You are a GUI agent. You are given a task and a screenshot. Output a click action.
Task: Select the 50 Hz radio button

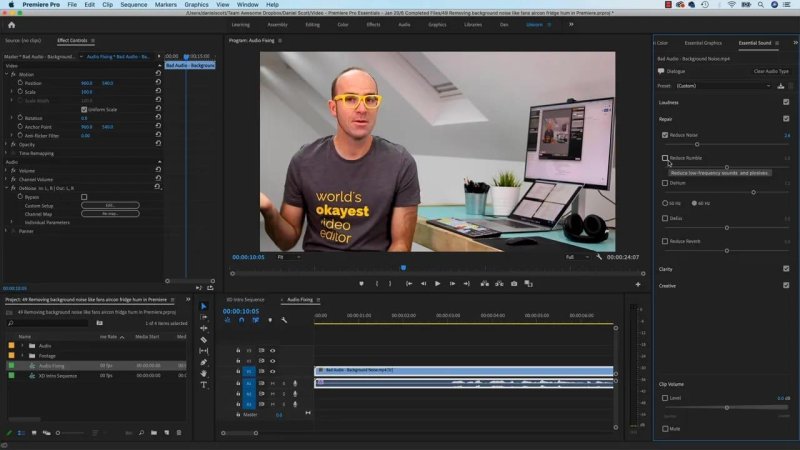click(x=665, y=203)
